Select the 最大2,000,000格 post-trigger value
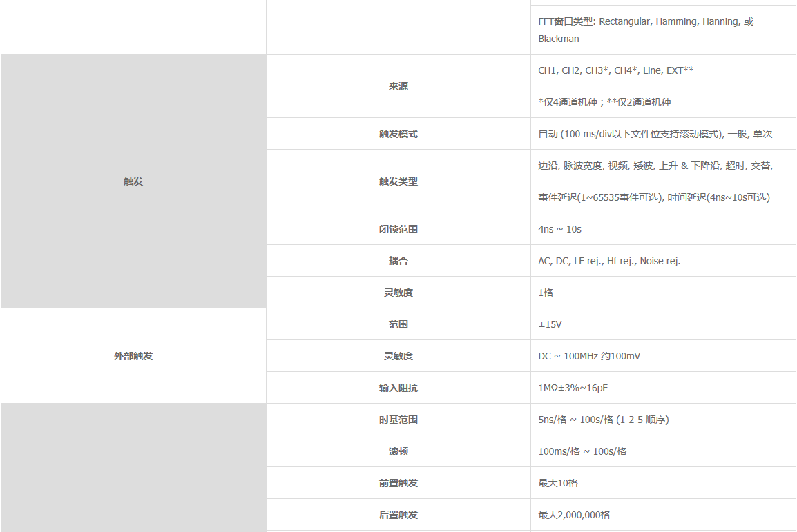Image resolution: width=797 pixels, height=532 pixels. [574, 515]
